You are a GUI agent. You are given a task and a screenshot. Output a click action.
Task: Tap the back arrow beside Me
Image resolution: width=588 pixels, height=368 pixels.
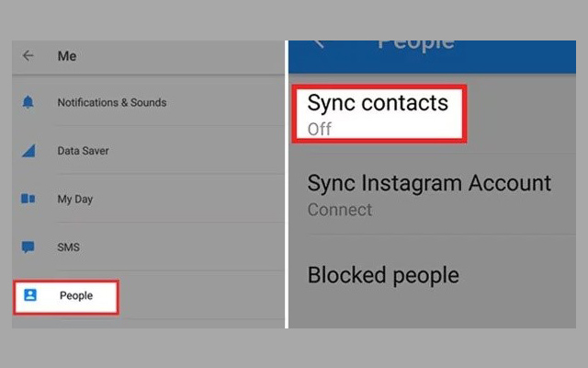[28, 56]
